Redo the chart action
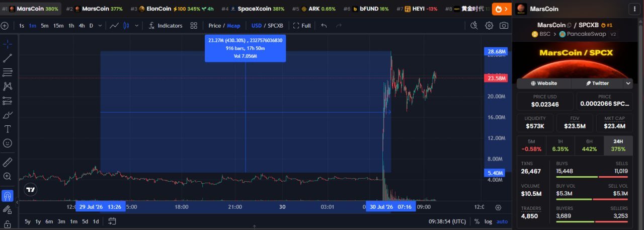The image size is (644, 230). click(x=339, y=26)
